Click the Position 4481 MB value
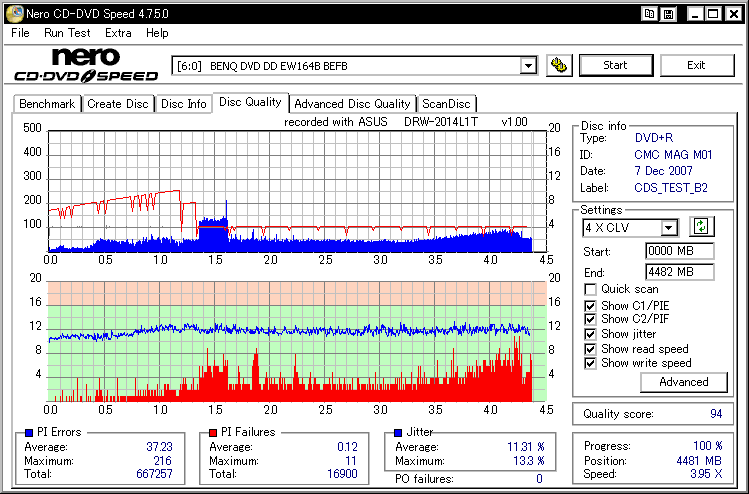The width and height of the screenshot is (749, 494). 699,461
